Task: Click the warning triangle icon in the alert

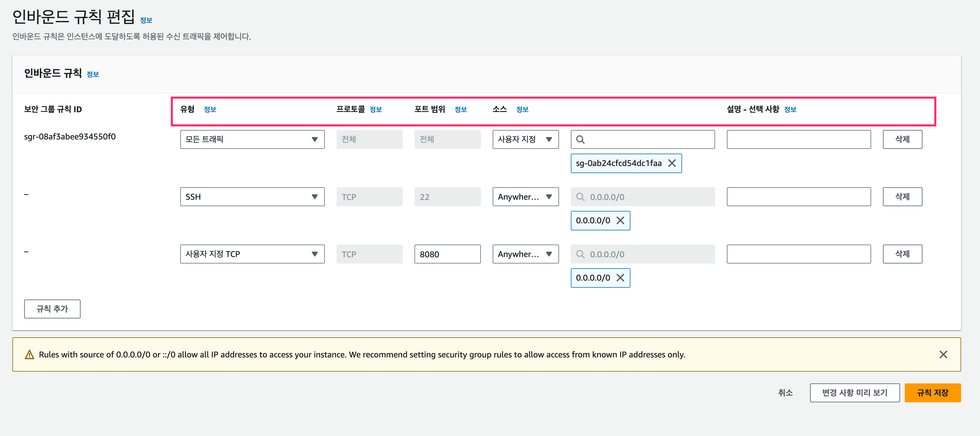Action: [29, 354]
